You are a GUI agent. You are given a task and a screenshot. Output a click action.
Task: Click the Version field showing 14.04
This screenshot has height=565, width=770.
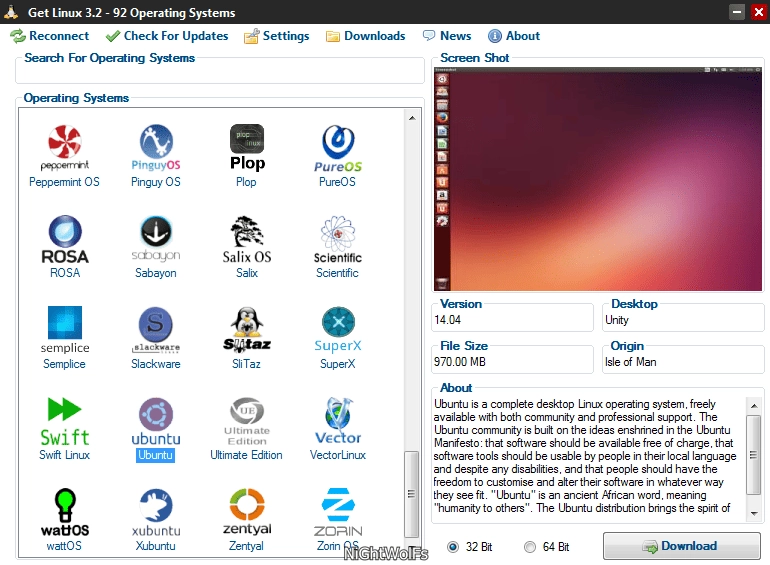[x=512, y=320]
